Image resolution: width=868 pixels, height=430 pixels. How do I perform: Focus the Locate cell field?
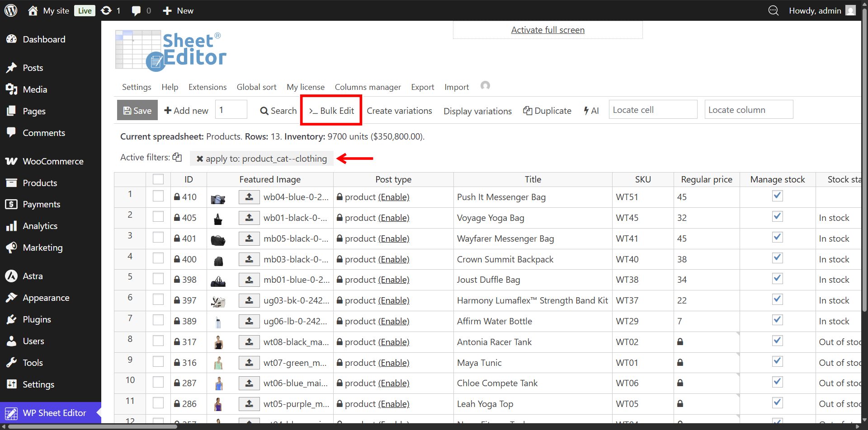[x=653, y=110]
